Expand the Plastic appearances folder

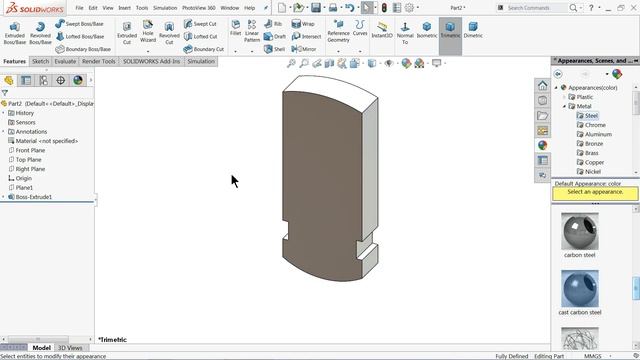tap(565, 97)
